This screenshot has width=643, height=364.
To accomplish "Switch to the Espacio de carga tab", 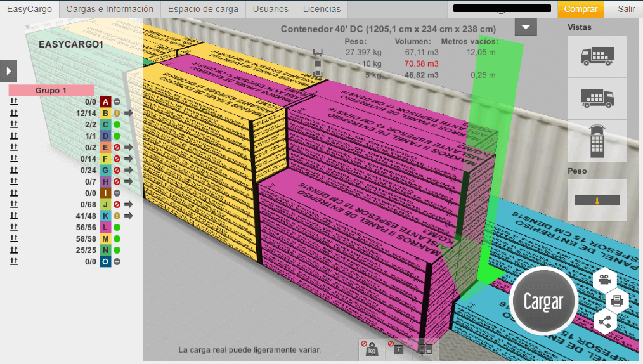I will pos(203,9).
